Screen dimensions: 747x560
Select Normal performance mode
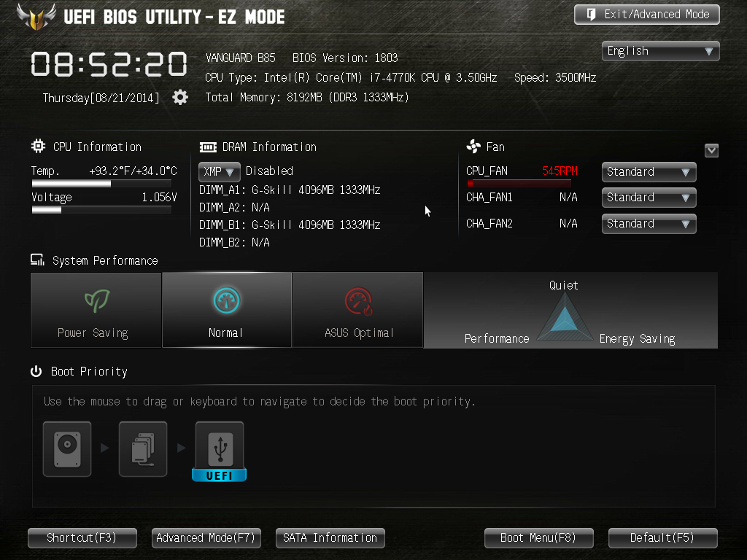coord(227,310)
